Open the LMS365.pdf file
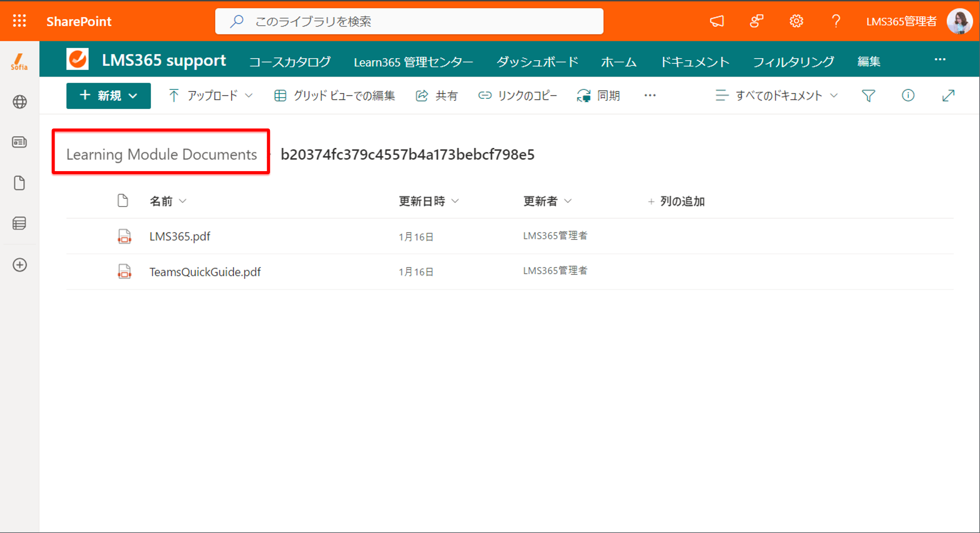The image size is (980, 533). click(x=180, y=236)
